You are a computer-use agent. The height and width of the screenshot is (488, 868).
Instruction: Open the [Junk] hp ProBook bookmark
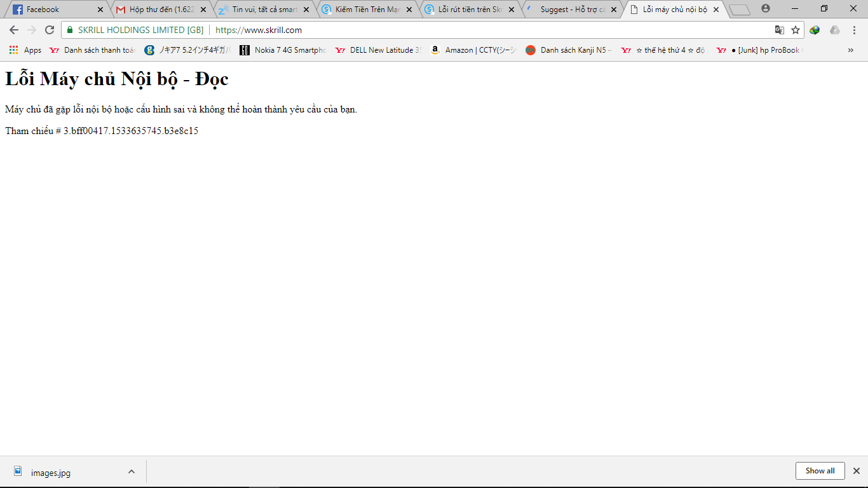click(x=760, y=50)
